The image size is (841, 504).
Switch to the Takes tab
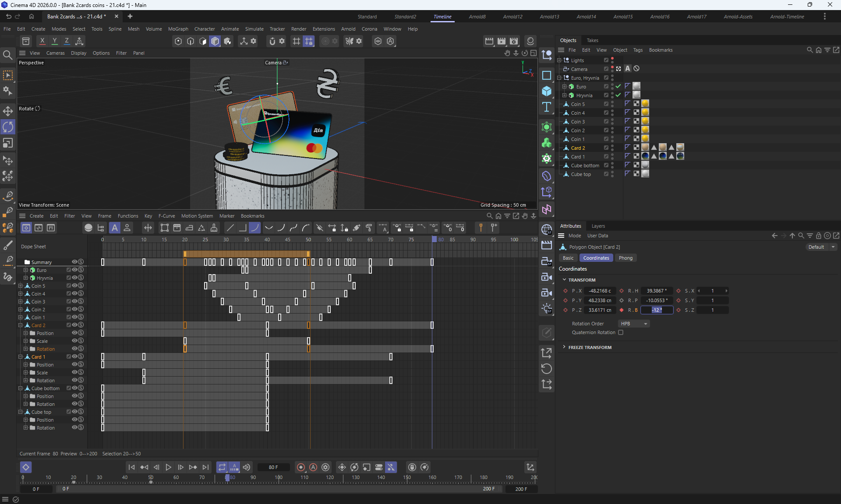(x=592, y=40)
